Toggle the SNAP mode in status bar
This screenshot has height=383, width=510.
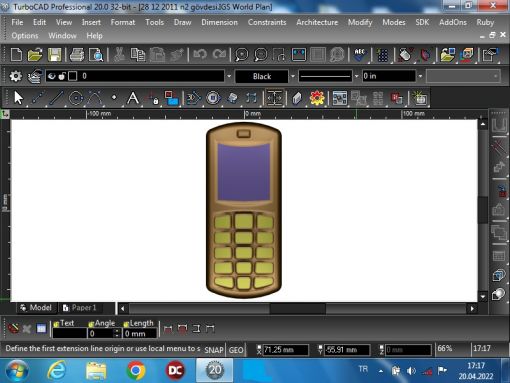[214, 350]
